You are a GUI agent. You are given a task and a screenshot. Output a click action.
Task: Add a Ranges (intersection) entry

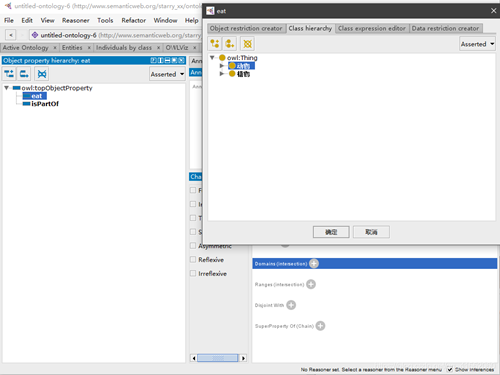pyautogui.click(x=311, y=284)
